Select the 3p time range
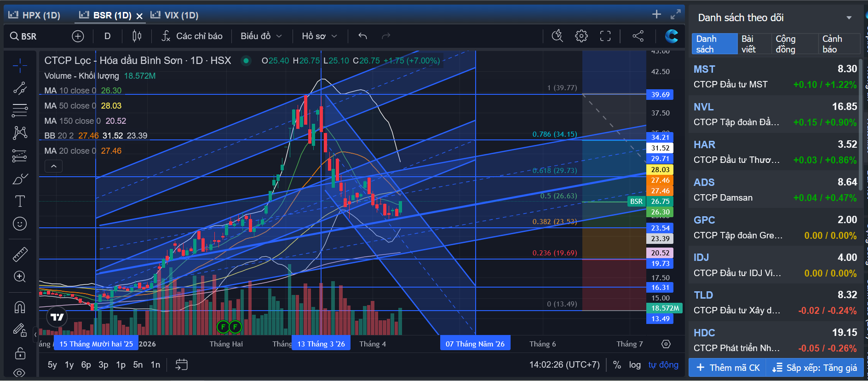 (x=103, y=365)
